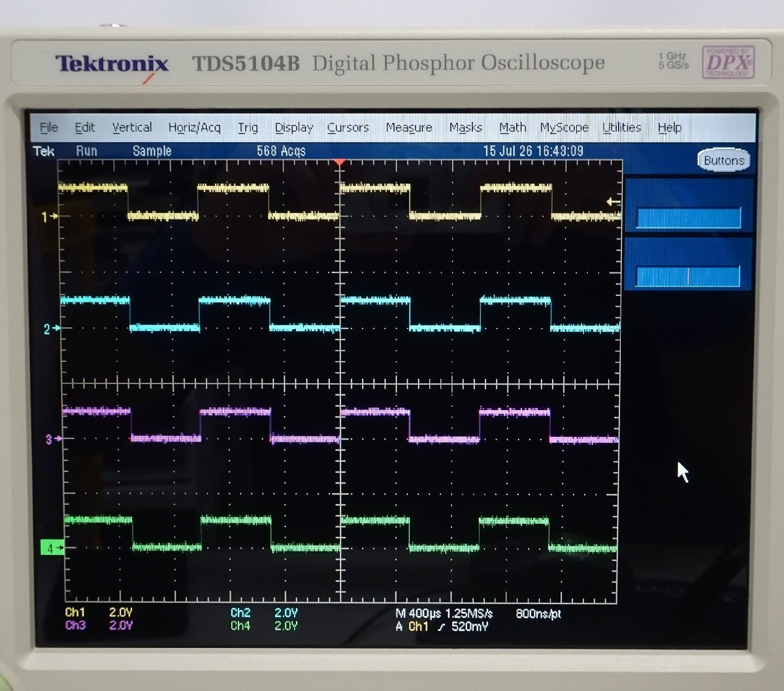Click the green channel 4 waveform
Screen dimensions: 784x691
[340, 534]
